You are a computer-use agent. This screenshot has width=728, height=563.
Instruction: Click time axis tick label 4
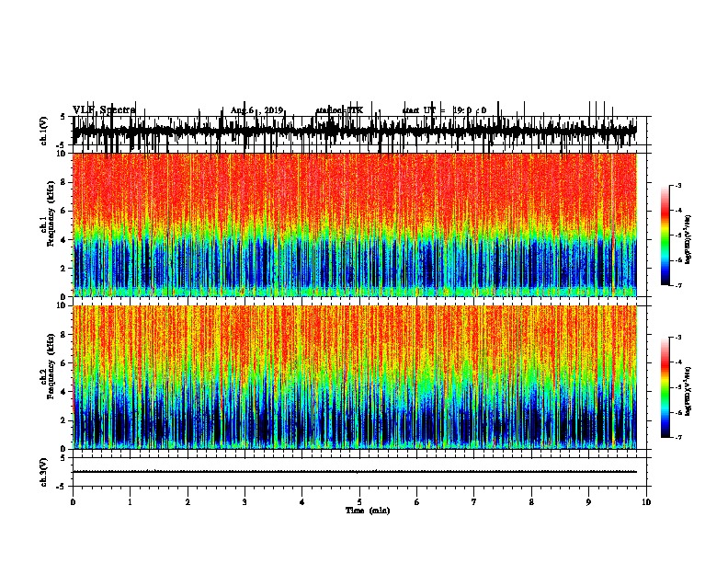click(x=302, y=502)
